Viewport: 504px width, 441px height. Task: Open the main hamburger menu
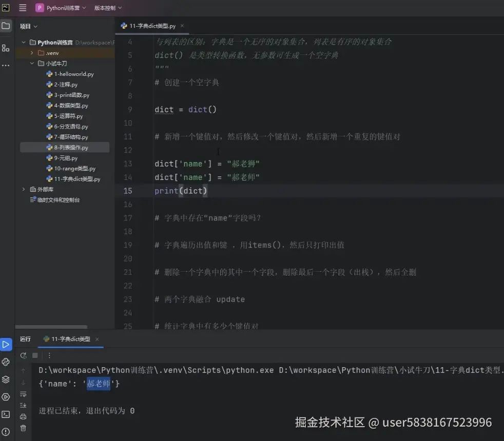pyautogui.click(x=23, y=8)
